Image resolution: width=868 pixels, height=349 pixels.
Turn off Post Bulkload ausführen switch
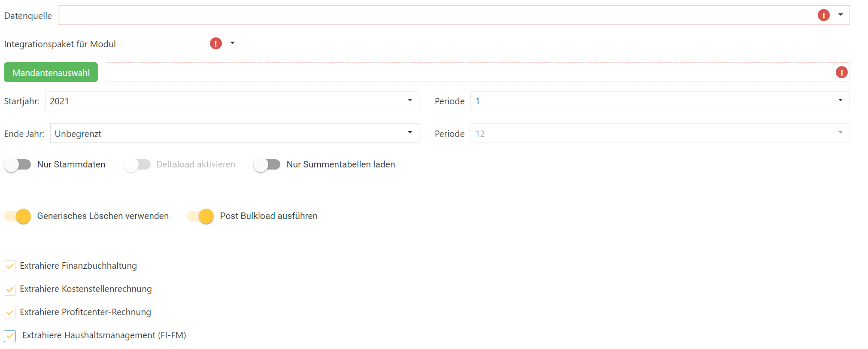coord(200,216)
